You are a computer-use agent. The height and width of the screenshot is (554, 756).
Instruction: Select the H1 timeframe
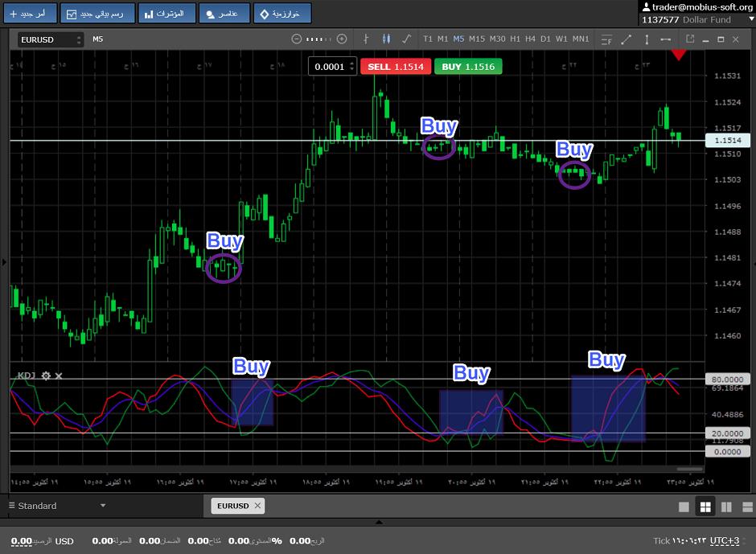tap(516, 39)
